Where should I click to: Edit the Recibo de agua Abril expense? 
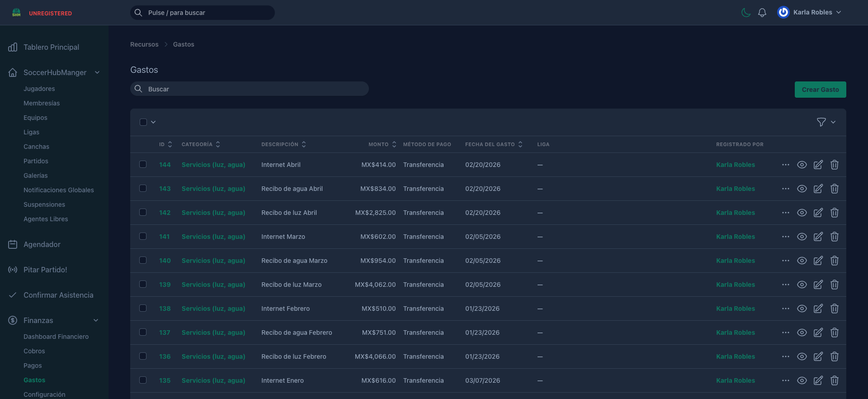(818, 189)
